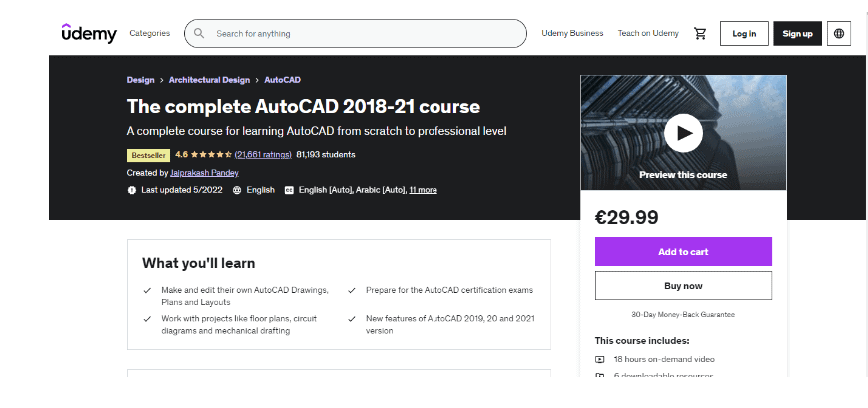The width and height of the screenshot is (868, 408).
Task: Click the star rating icons
Action: pyautogui.click(x=211, y=155)
